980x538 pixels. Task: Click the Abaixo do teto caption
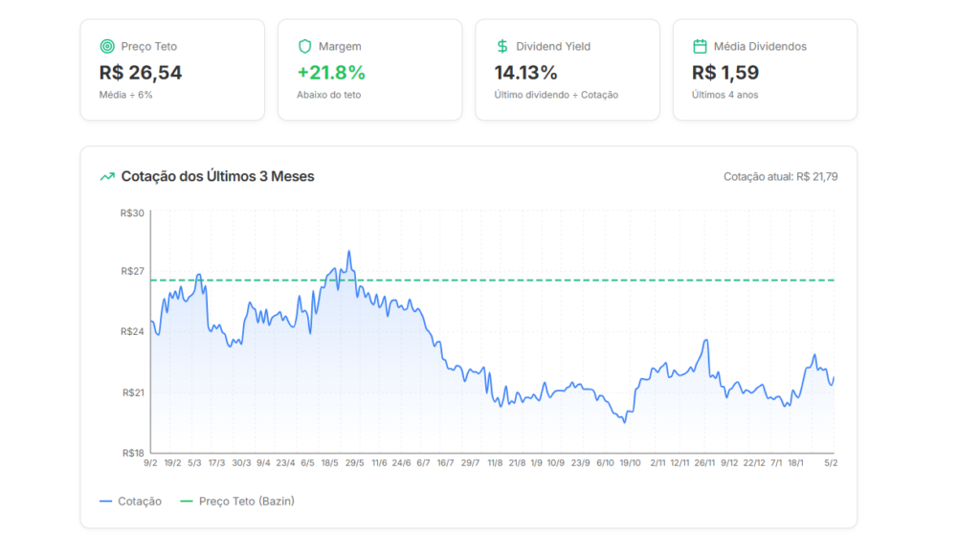[329, 95]
